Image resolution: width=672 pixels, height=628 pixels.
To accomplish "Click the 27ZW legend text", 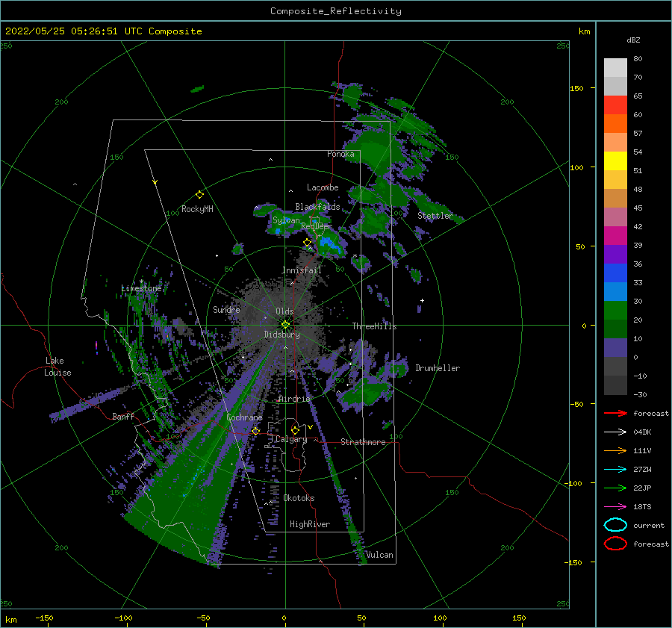I will coord(642,470).
